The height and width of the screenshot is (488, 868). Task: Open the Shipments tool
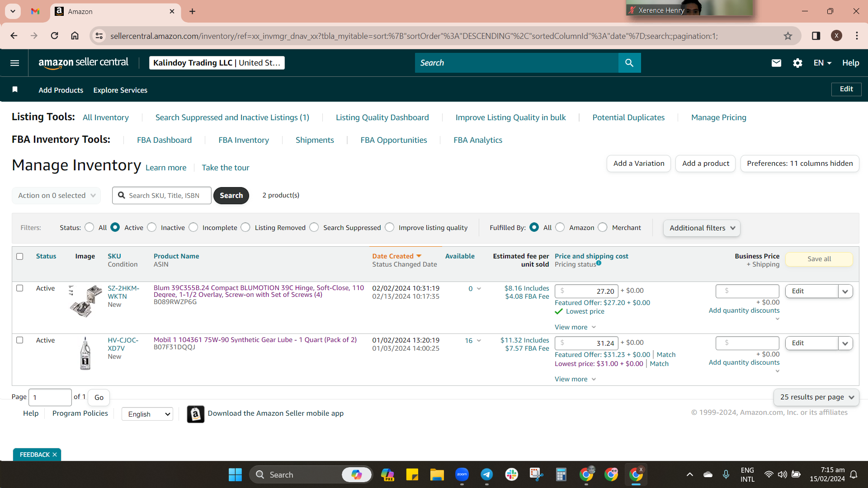click(x=315, y=140)
